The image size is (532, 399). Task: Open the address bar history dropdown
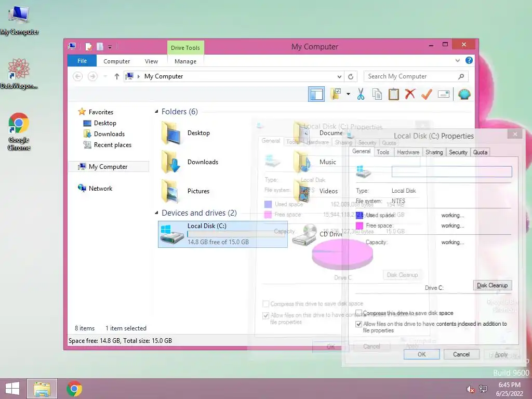(x=339, y=77)
